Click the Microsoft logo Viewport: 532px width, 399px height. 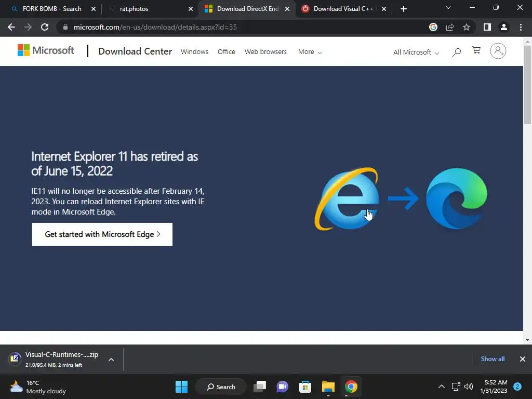(46, 50)
